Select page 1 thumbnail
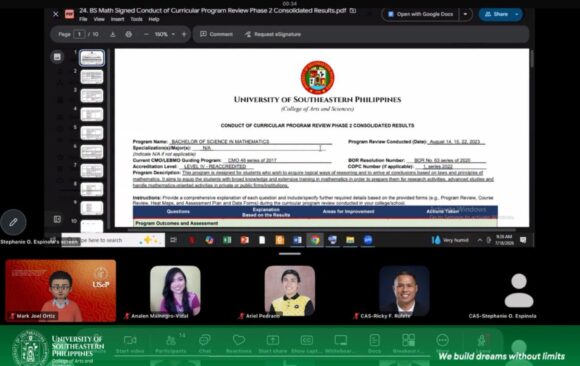Viewport: 580px width, 366px height. coord(92,58)
